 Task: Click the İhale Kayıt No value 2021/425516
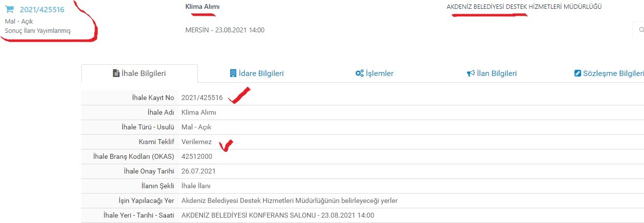pyautogui.click(x=202, y=98)
